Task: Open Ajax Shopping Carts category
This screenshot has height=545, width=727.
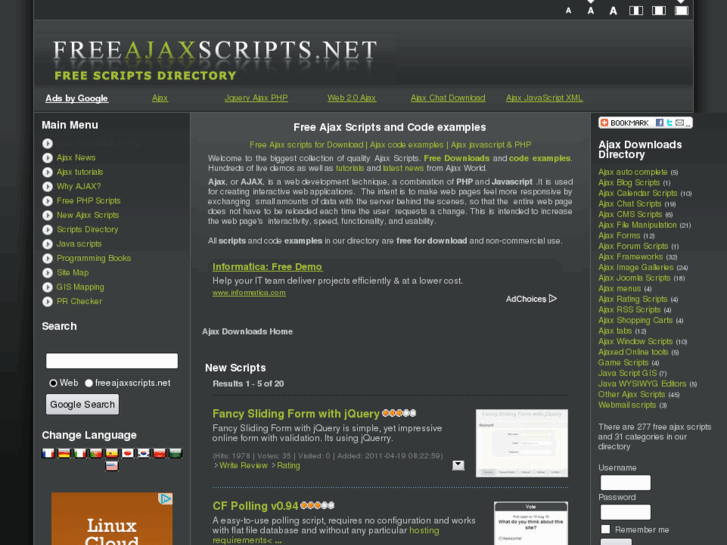Action: coord(635,321)
